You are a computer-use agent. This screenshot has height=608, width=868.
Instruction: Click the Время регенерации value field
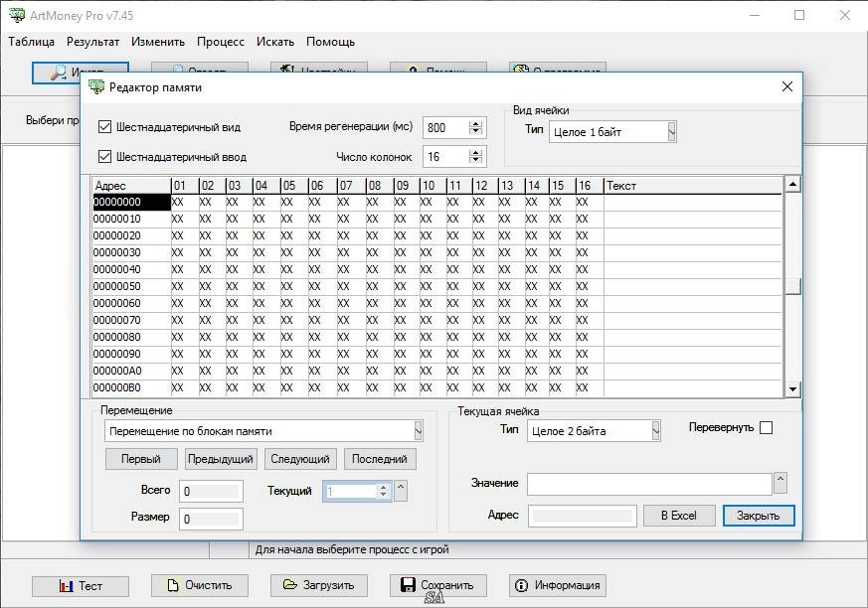tap(446, 128)
